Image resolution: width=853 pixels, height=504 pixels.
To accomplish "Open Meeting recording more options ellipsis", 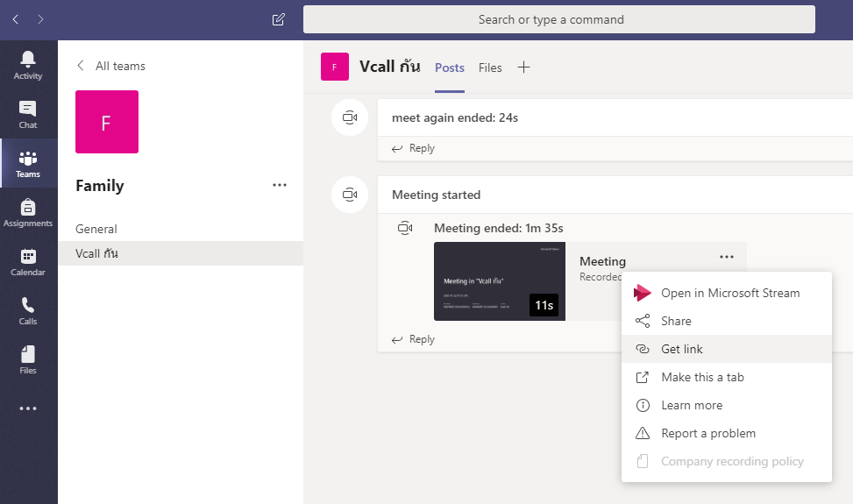I will tap(727, 257).
